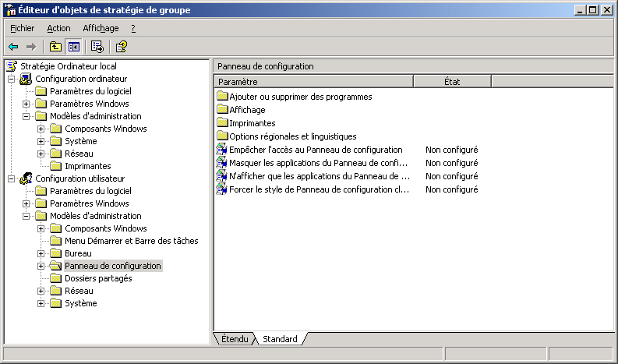Screen dimensions: 618x364
Task: Switch to the Étendu tab
Action: 234,339
